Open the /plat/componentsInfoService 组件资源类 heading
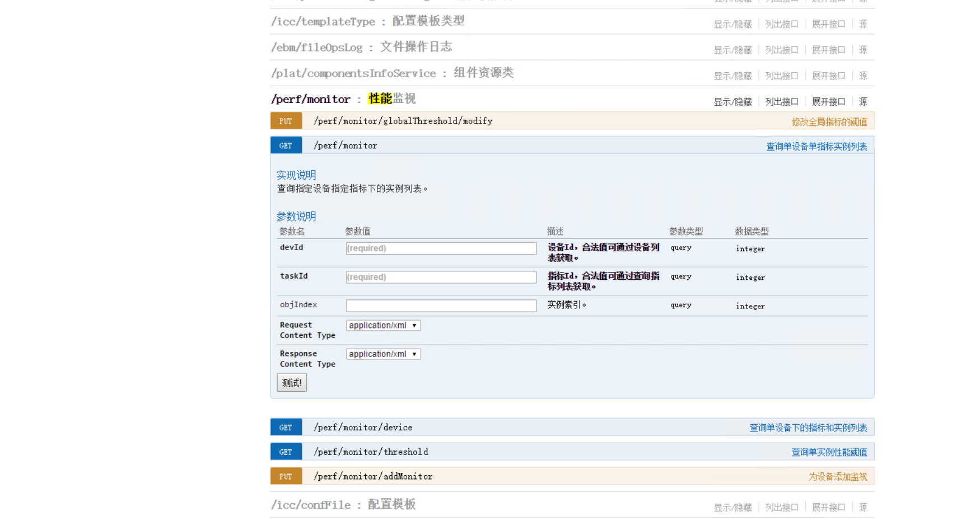This screenshot has width=980, height=521. [x=393, y=73]
